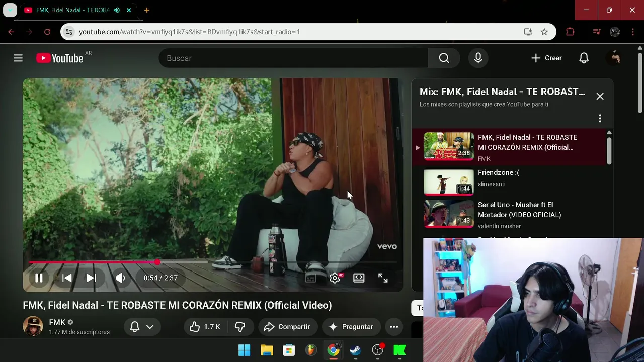Bookmark this page with the star
The image size is (644, 362).
(544, 32)
